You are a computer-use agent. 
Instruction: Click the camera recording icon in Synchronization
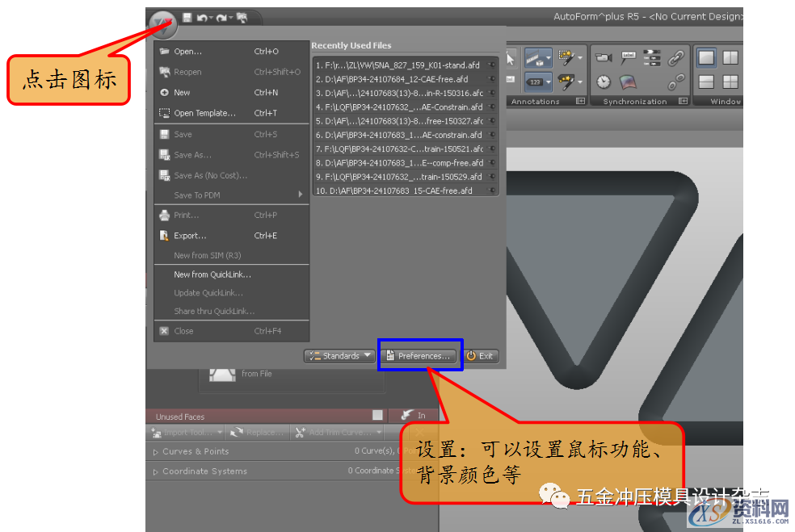[605, 57]
